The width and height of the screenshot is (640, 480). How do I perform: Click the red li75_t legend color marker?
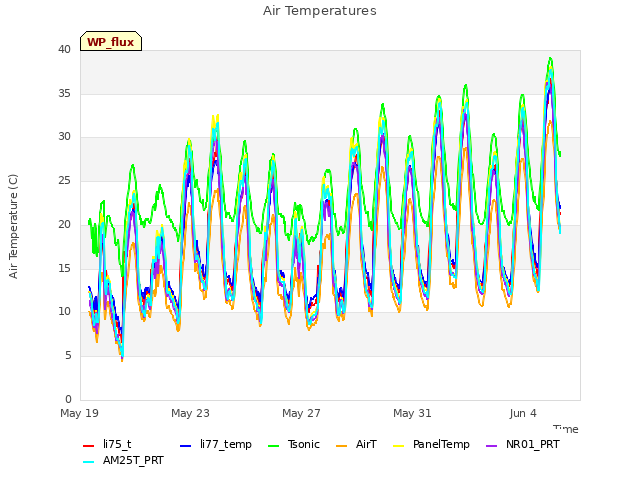89,446
